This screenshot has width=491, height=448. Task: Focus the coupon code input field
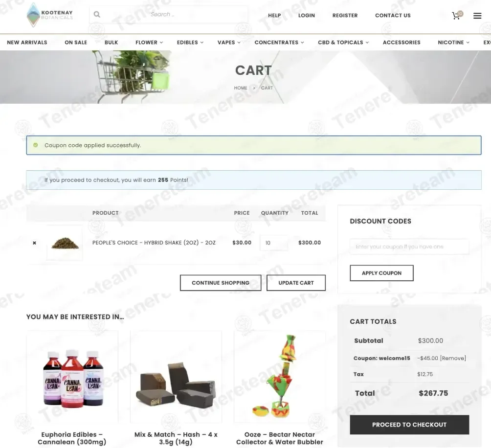pos(409,246)
